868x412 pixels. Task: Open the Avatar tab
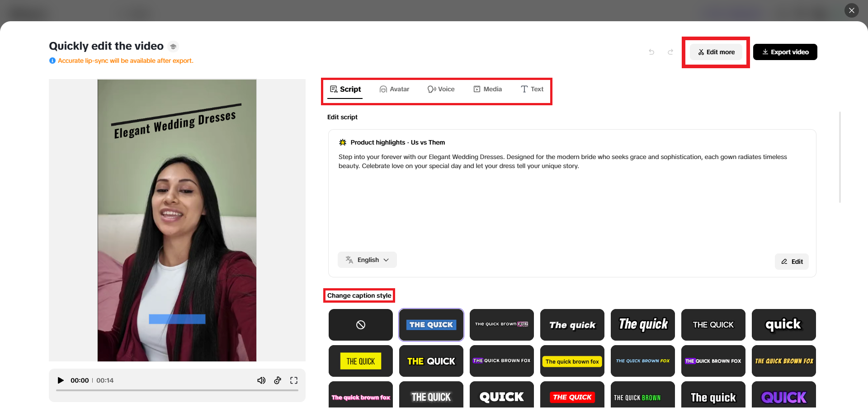pos(395,89)
